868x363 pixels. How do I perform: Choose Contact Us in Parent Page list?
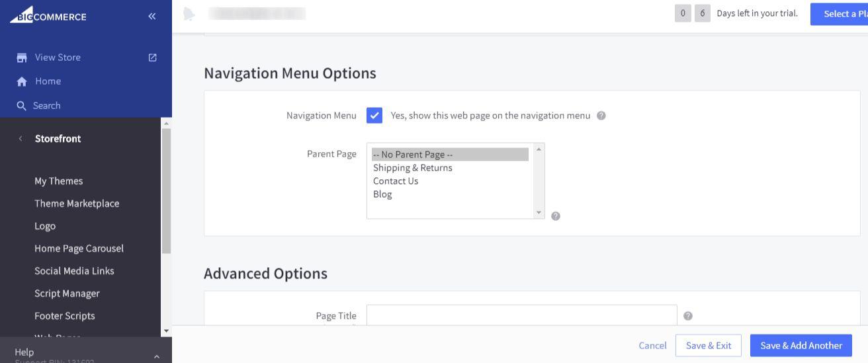click(x=396, y=181)
